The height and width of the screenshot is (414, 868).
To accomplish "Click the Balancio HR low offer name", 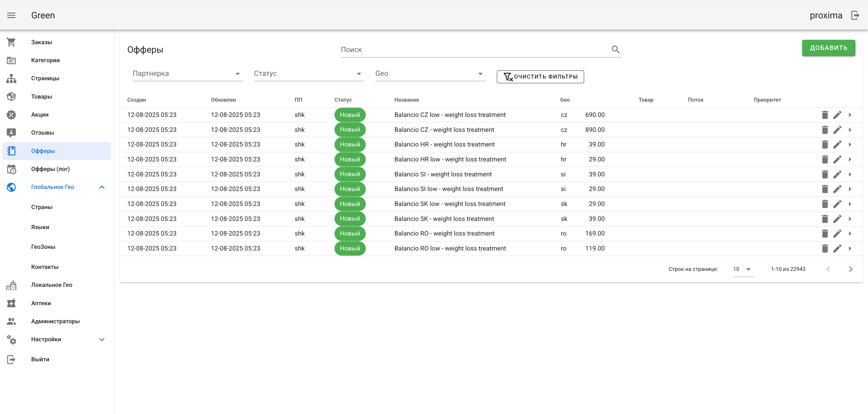I will point(450,159).
